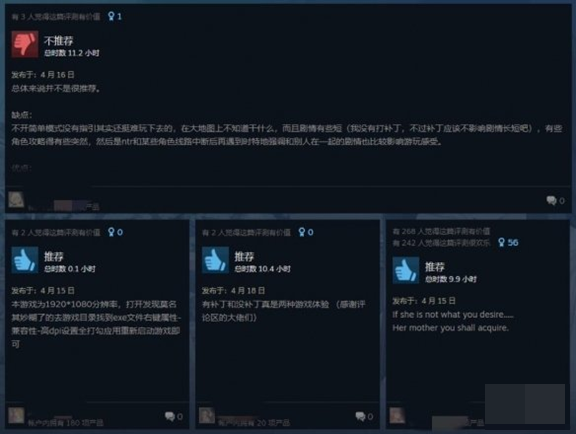Expand the truncated 优点 section of review
The height and width of the screenshot is (434, 576).
point(21,168)
